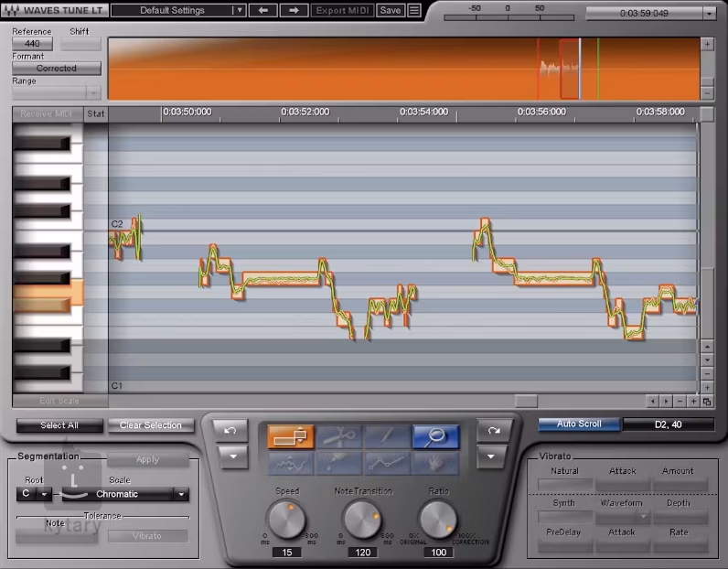Click the Reference 440 value field
Image resolution: width=728 pixels, height=569 pixels.
pos(31,43)
